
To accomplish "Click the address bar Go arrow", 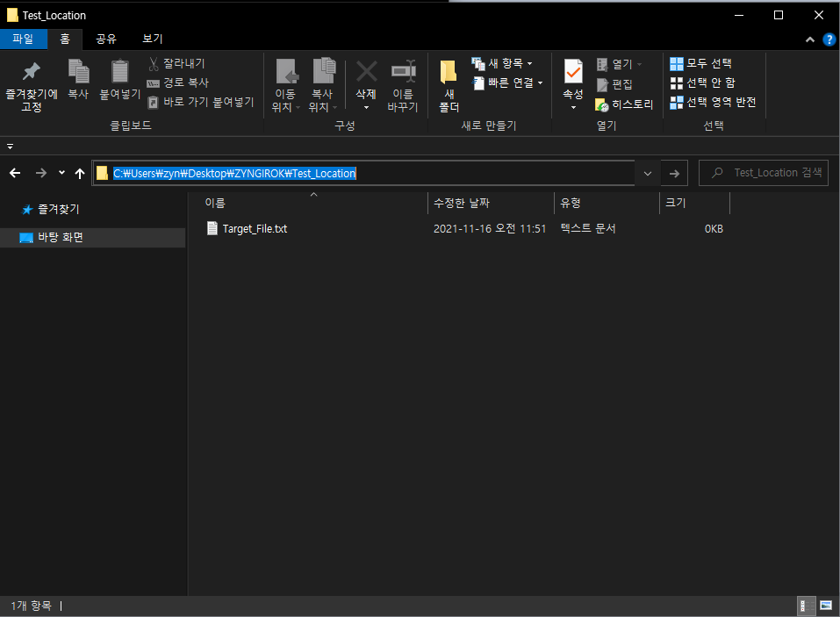I will pos(674,173).
